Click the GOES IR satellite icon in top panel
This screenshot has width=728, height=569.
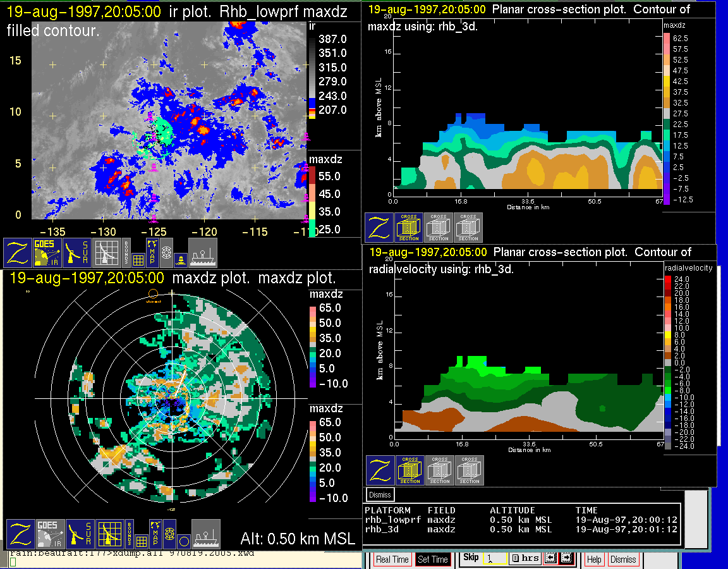[47, 252]
